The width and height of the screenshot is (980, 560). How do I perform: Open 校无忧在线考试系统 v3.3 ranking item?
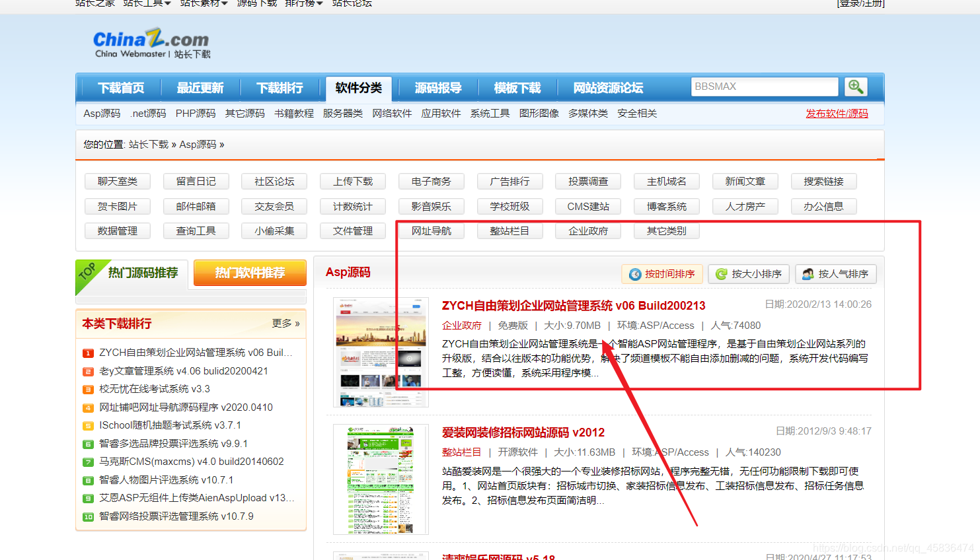pyautogui.click(x=155, y=389)
